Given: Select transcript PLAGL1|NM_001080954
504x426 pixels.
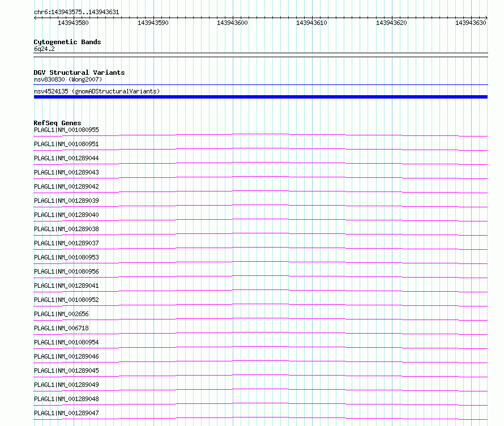Looking at the screenshot, I should [x=66, y=342].
